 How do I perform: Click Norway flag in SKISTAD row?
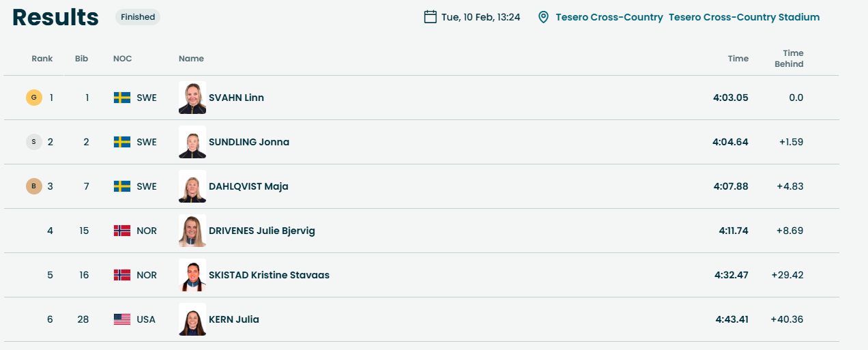tap(122, 275)
